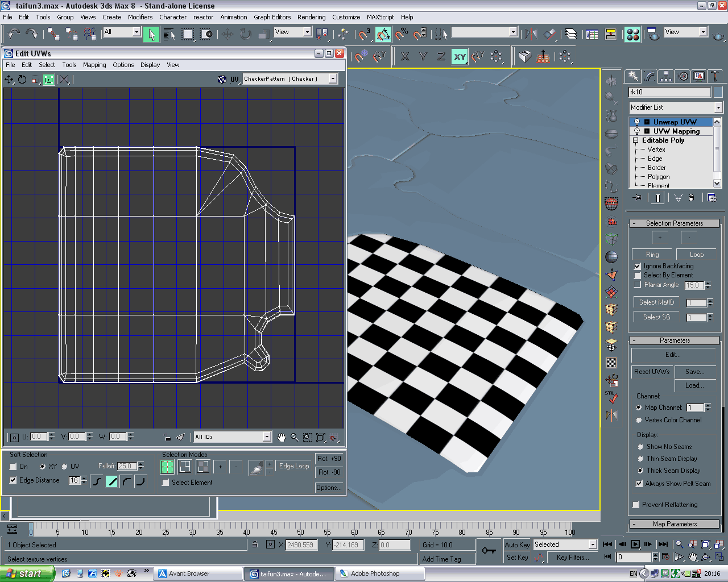Expand the CheckerPattern texture dropdown
This screenshot has width=728, height=582.
tap(333, 79)
